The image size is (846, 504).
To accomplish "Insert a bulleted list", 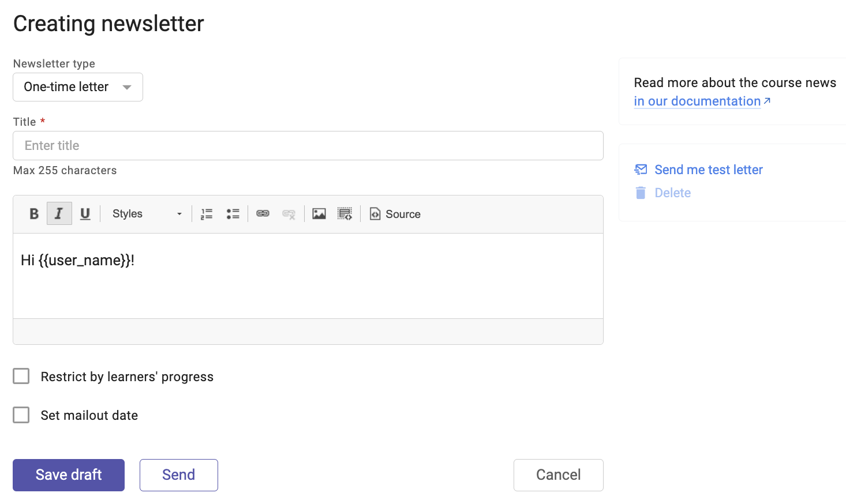I will coord(233,214).
